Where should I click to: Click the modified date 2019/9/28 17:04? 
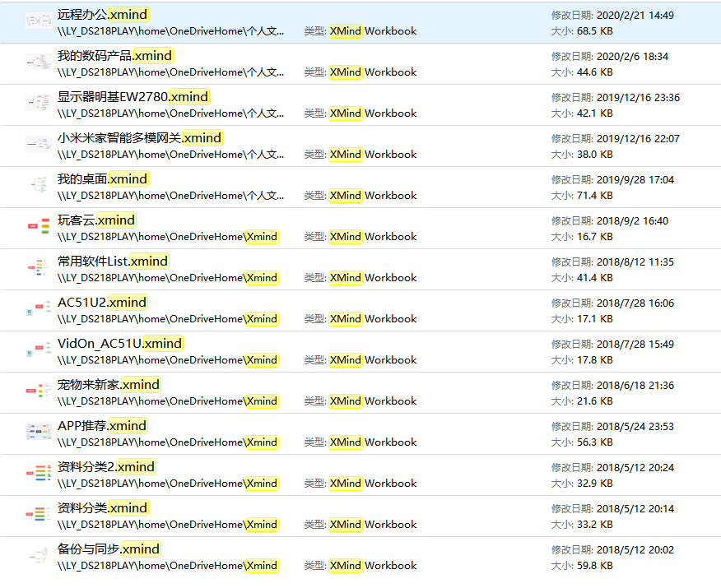pos(635,179)
